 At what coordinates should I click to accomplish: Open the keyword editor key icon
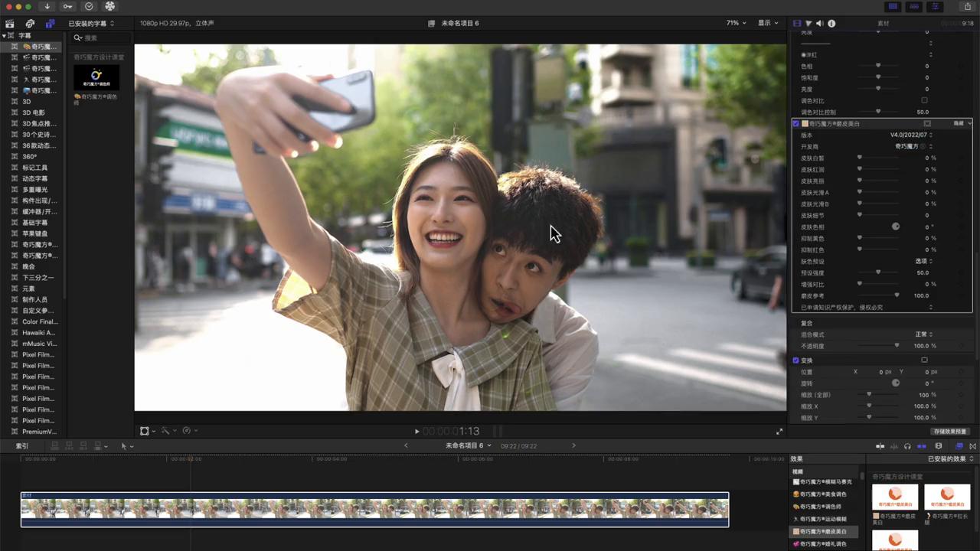pyautogui.click(x=68, y=6)
